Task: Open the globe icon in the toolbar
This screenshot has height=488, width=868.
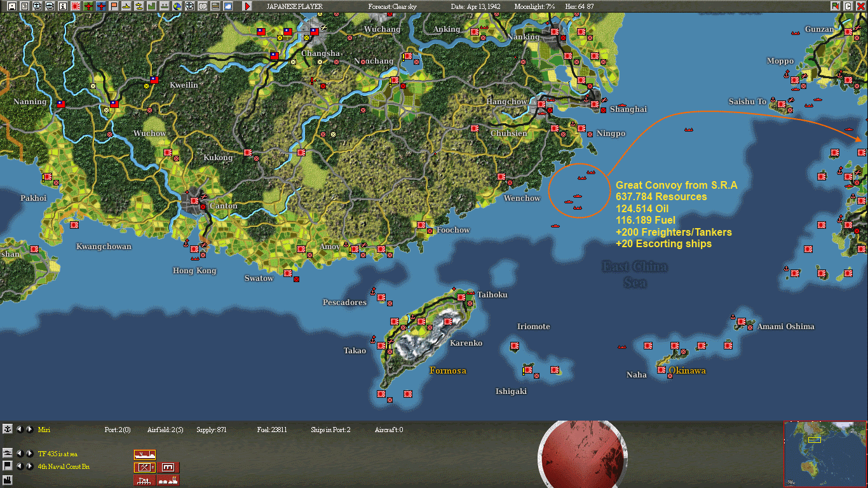Action: (177, 6)
